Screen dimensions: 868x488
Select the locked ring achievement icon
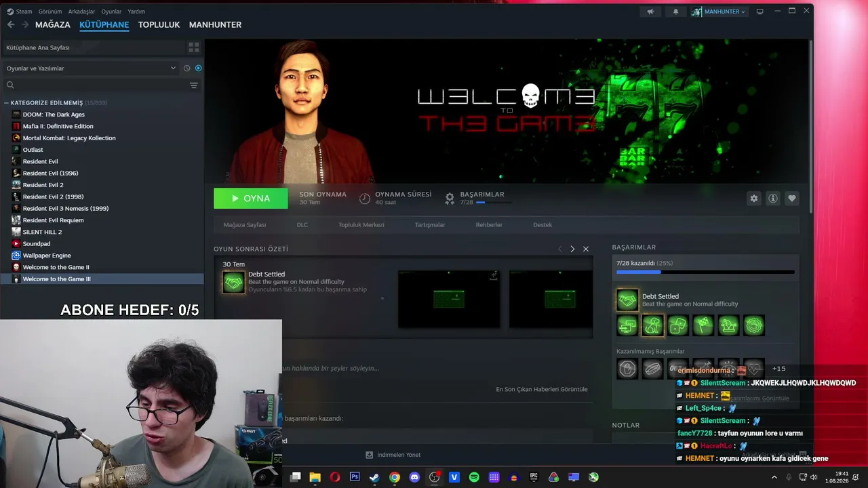pos(652,369)
